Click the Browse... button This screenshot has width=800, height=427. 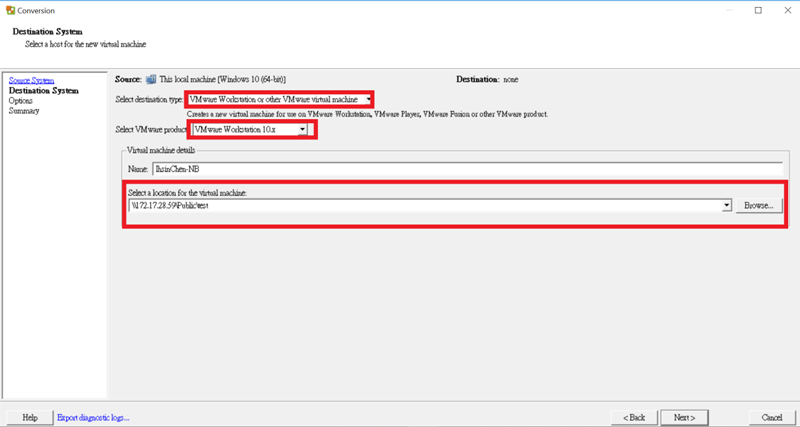point(759,206)
